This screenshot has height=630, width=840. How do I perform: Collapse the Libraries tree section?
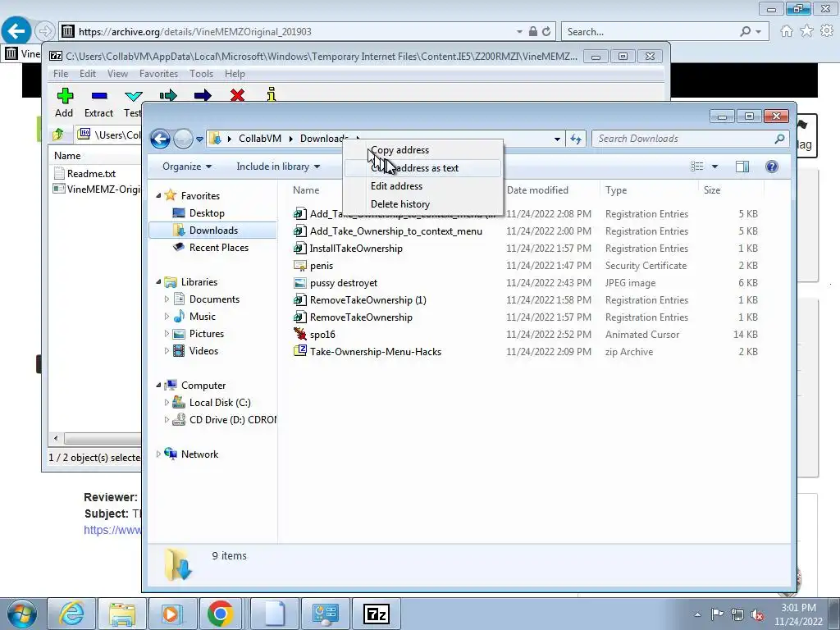(158, 282)
